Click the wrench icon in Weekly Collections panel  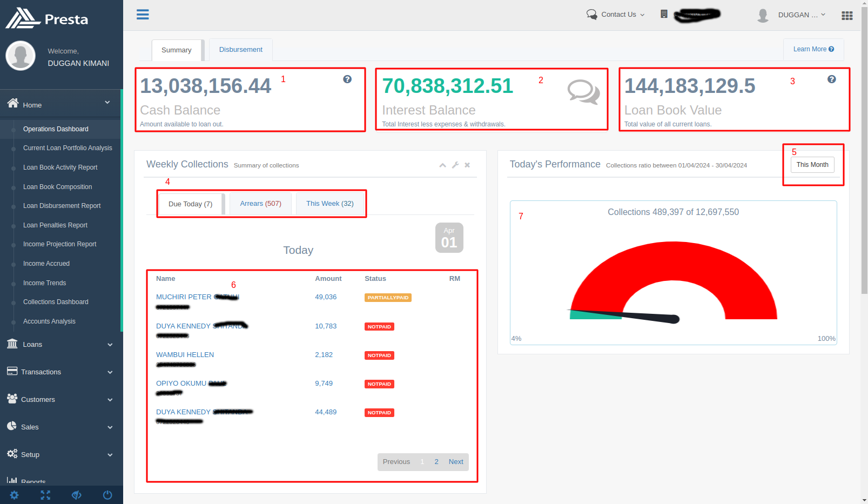pyautogui.click(x=455, y=165)
